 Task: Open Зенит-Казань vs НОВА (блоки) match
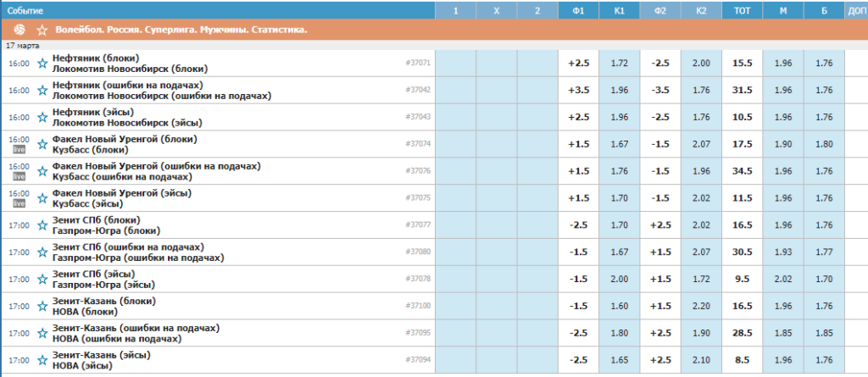pos(104,306)
